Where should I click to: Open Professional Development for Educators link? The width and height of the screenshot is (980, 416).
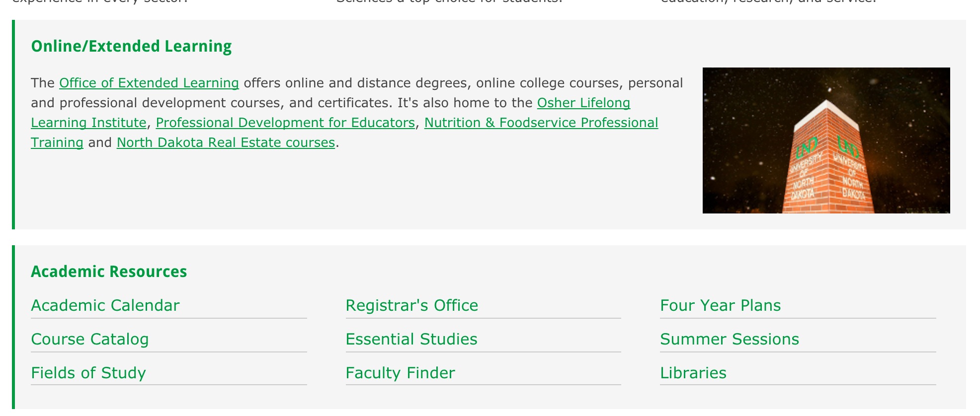point(285,123)
